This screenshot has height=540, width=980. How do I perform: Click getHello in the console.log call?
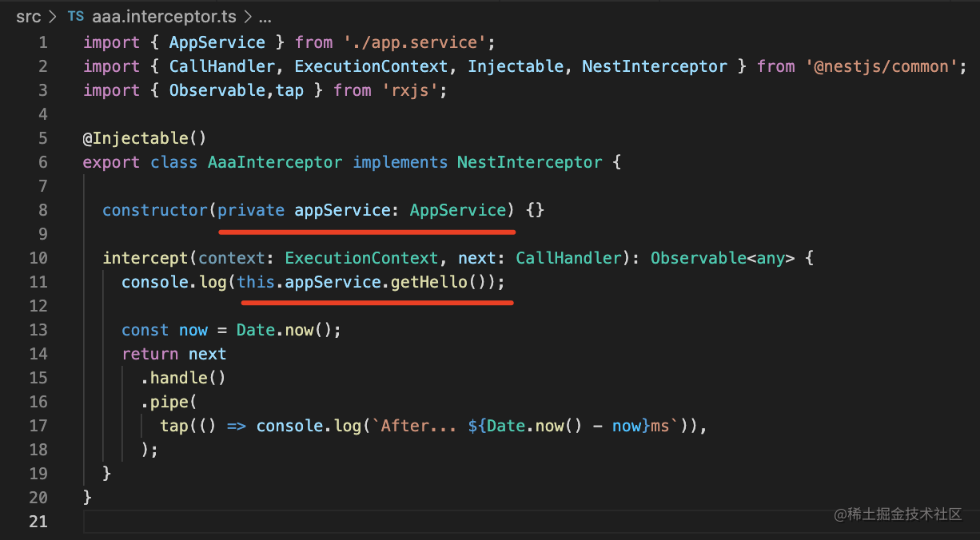click(428, 282)
